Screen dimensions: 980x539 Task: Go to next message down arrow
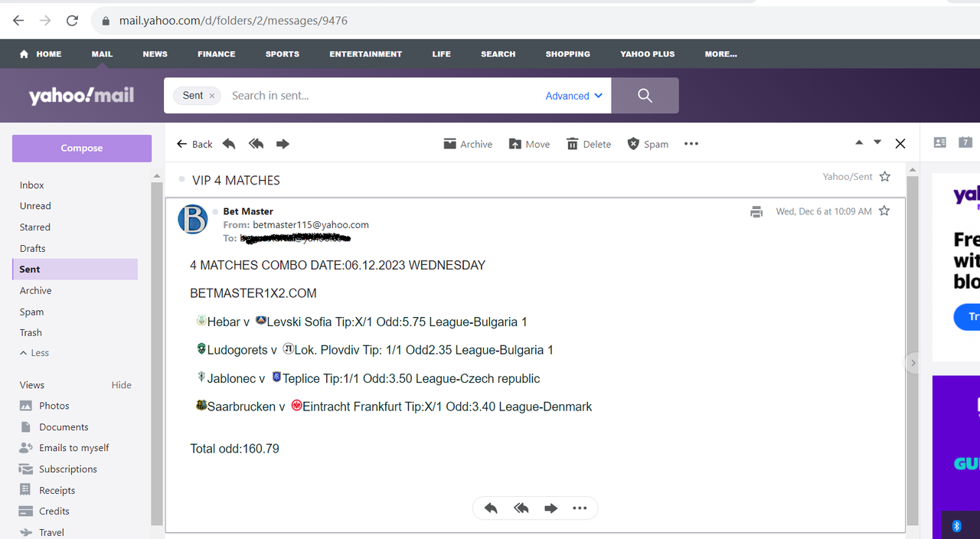(877, 142)
